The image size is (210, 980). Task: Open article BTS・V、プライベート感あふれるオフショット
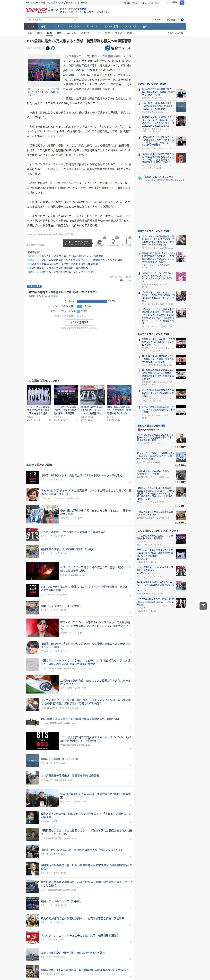tap(95, 626)
